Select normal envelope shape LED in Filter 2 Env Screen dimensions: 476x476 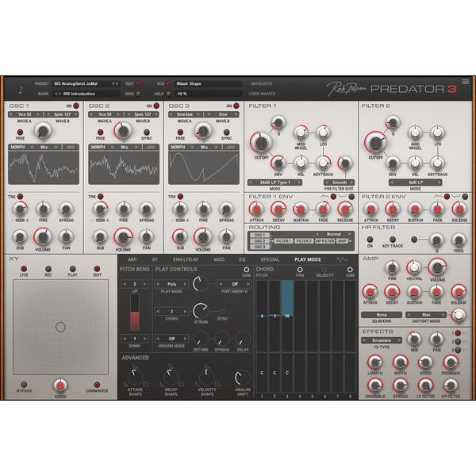pos(447,197)
